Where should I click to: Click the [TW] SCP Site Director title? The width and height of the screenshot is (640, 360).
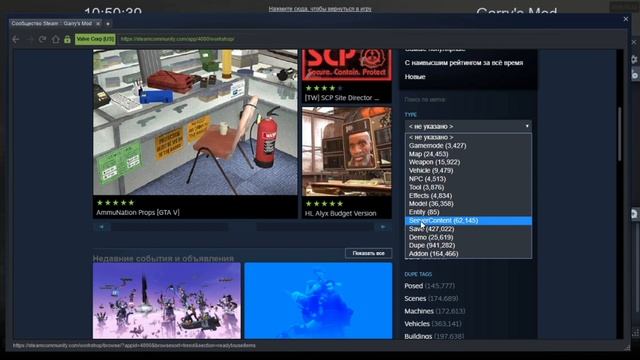tap(342, 98)
